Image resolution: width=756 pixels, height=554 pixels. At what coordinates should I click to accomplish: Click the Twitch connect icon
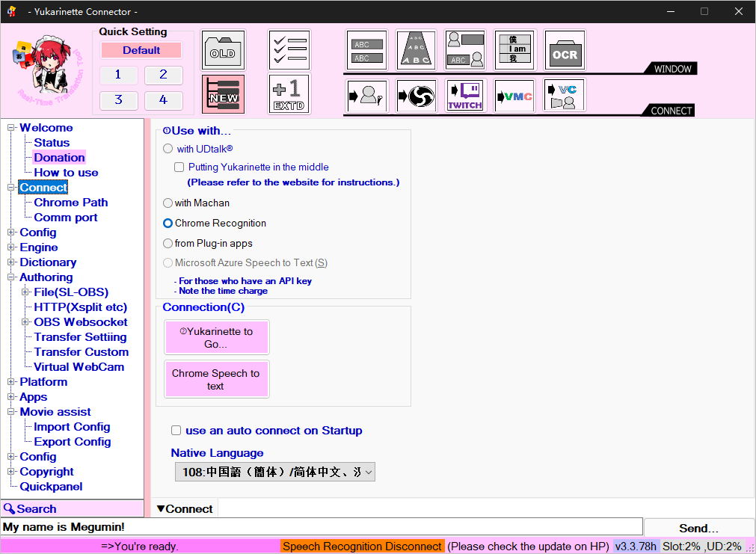click(465, 96)
